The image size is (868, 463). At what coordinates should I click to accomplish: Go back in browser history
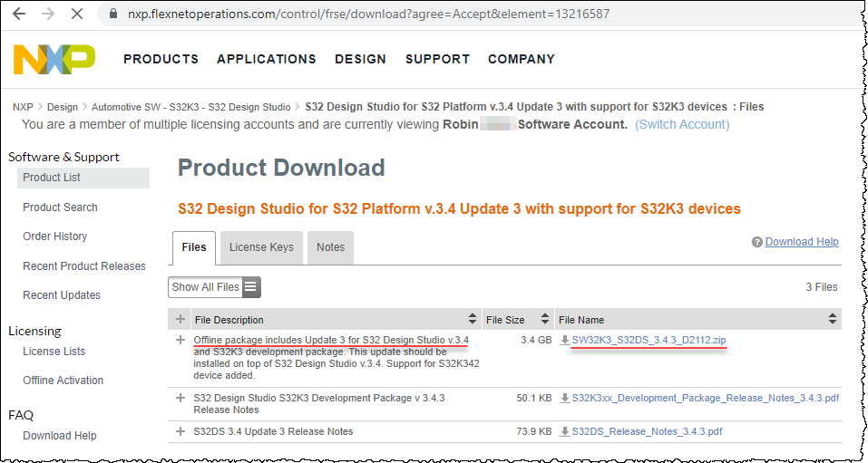19,14
